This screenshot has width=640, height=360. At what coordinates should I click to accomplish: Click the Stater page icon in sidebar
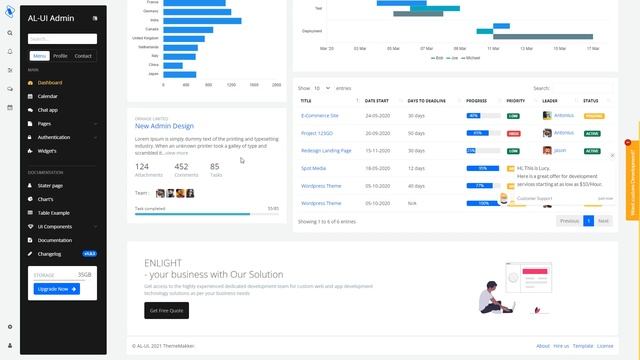pos(30,186)
